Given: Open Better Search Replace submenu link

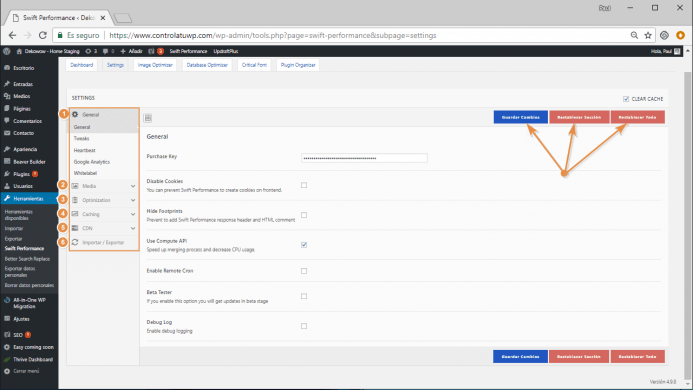Looking at the screenshot, I should click(27, 259).
